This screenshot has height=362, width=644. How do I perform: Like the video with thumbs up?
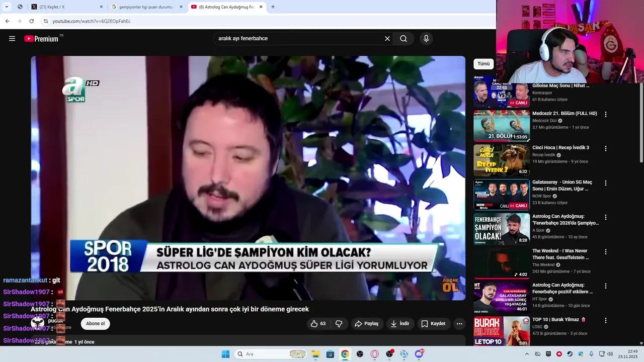319,324
